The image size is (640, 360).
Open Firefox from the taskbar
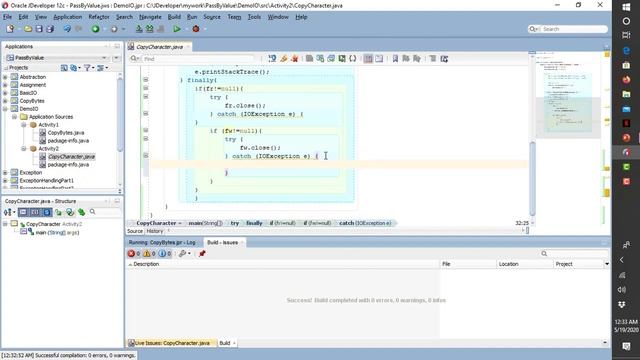click(x=626, y=80)
